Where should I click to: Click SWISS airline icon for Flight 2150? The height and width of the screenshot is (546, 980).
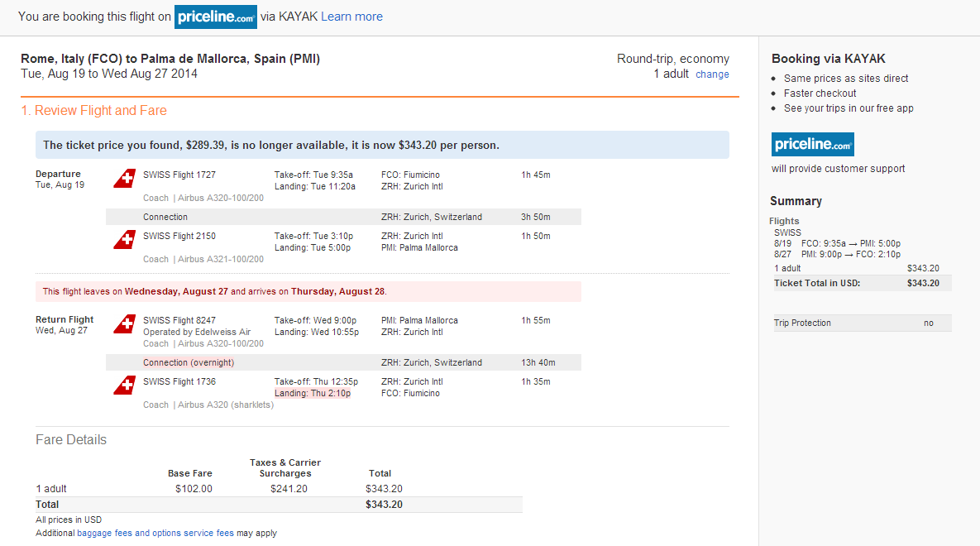(125, 240)
